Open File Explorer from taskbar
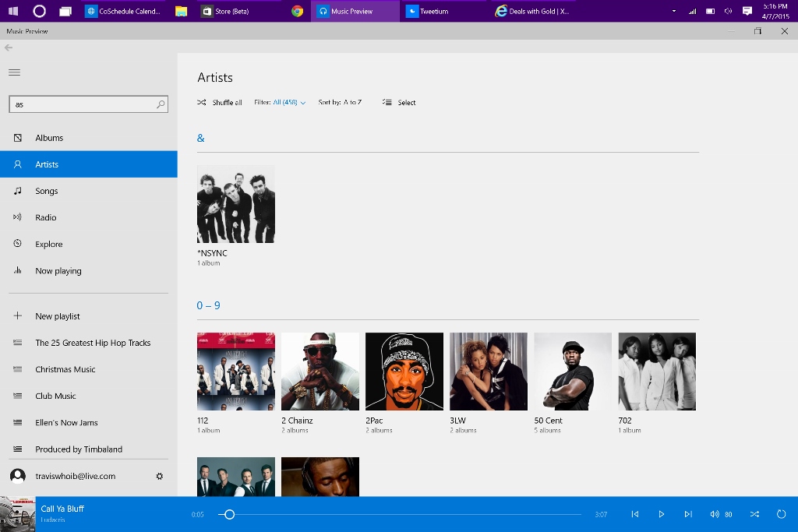The height and width of the screenshot is (532, 798). (181, 11)
